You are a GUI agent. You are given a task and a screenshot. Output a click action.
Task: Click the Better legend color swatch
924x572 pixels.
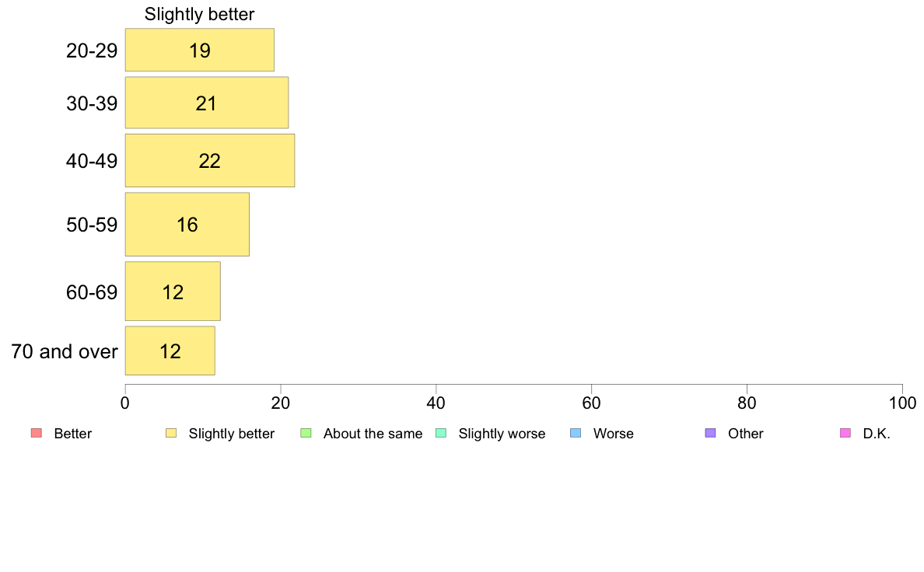pyautogui.click(x=37, y=433)
